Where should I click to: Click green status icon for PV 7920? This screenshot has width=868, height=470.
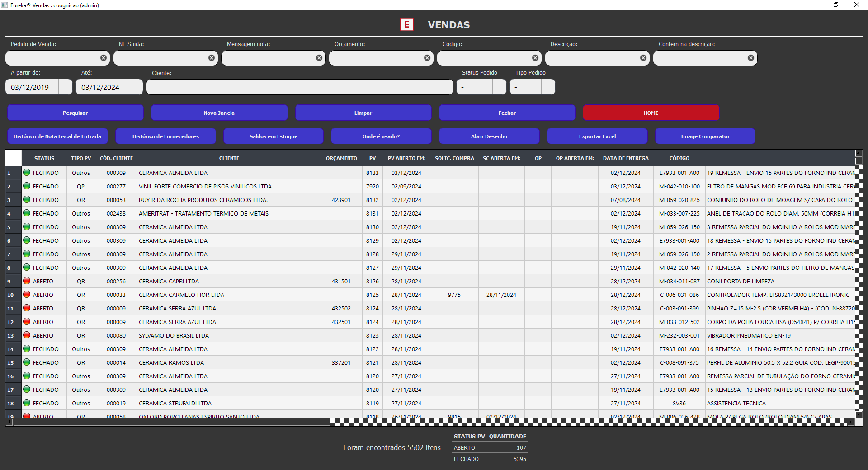tap(27, 186)
